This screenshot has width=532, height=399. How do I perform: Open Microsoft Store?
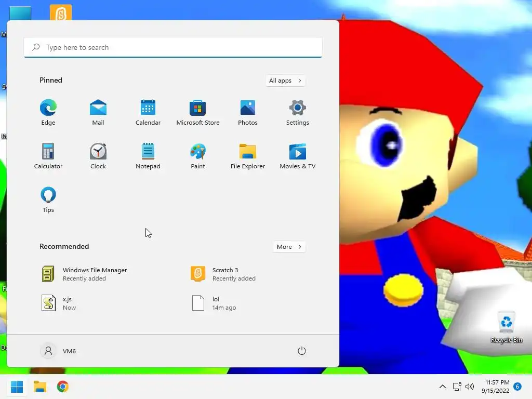pos(198,113)
